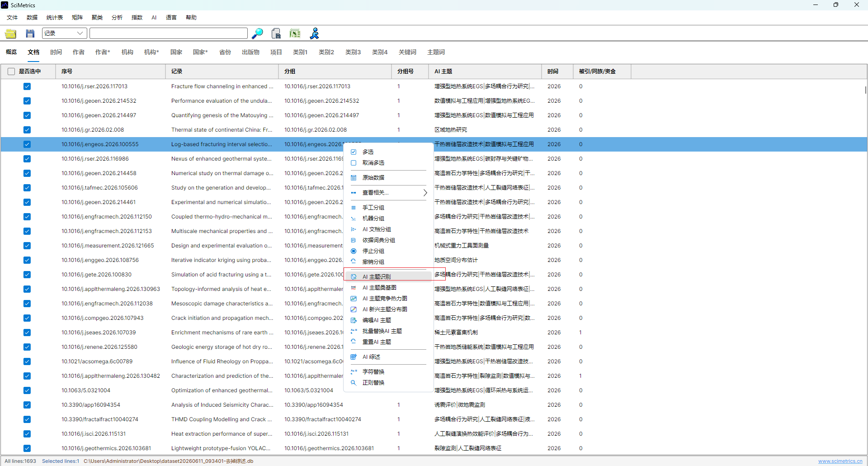Switch to the 关键词 tab
This screenshot has width=868, height=466.
tap(407, 52)
